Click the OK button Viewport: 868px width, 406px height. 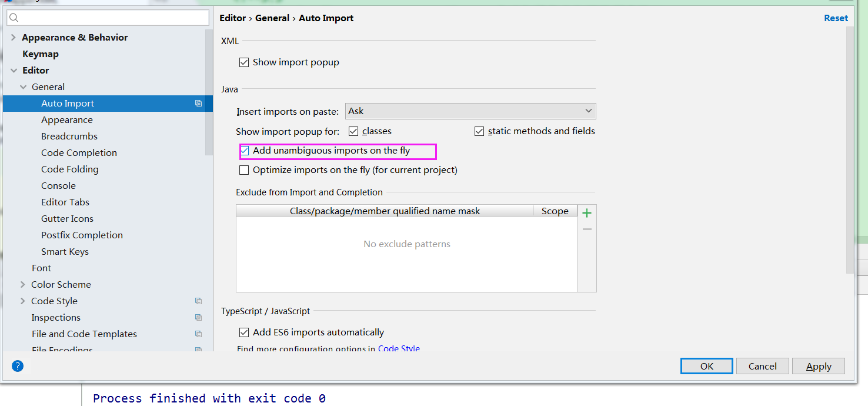pyautogui.click(x=707, y=366)
